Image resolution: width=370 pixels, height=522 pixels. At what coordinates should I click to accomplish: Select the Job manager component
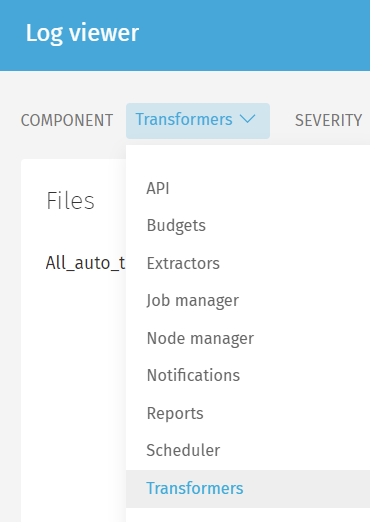(248, 301)
